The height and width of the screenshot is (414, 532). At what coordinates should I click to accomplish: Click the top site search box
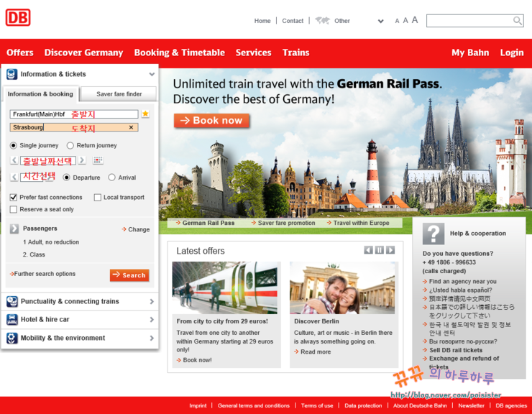(x=475, y=21)
